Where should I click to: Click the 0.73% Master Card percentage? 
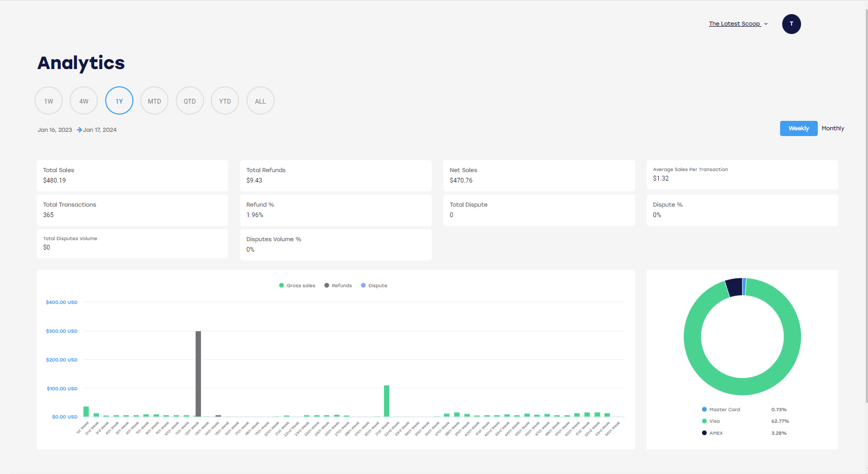tap(779, 410)
